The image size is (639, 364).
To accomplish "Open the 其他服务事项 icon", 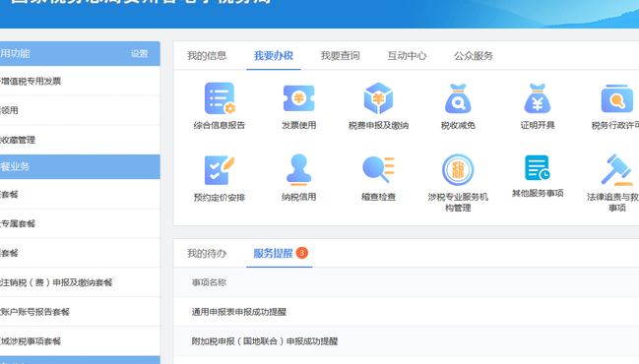I will (538, 167).
